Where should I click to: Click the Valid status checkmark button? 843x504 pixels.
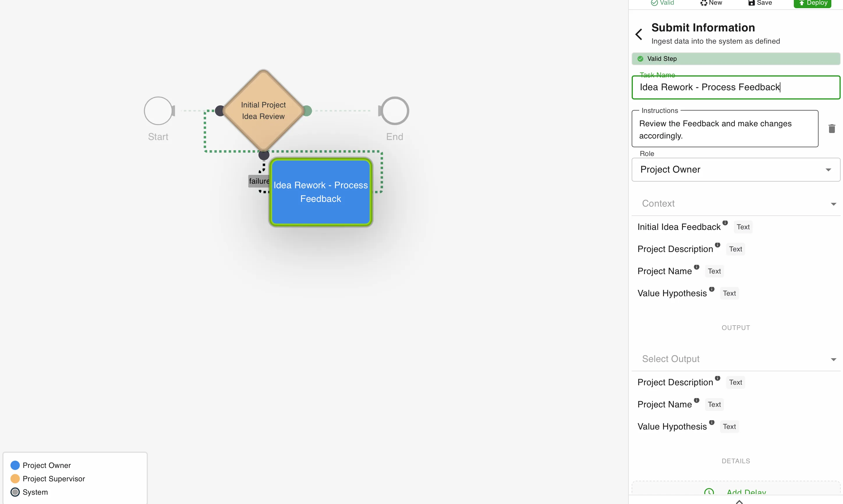(x=662, y=3)
